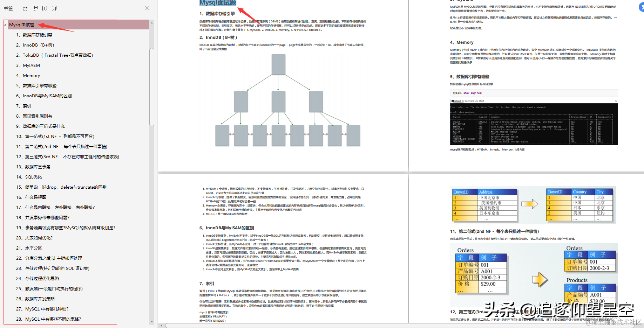Click heading 6、InnoDB与MyISAM的区别 in document

coord(227,228)
